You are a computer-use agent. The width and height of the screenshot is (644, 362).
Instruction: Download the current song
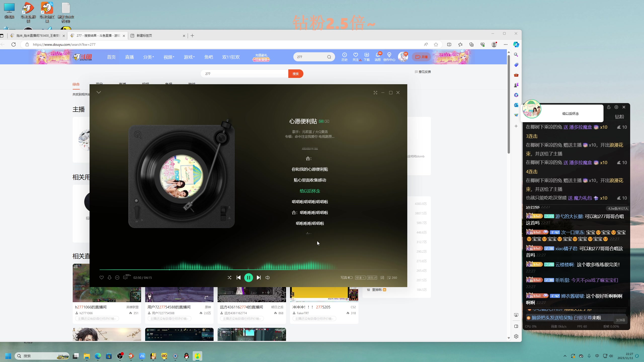coord(109,278)
